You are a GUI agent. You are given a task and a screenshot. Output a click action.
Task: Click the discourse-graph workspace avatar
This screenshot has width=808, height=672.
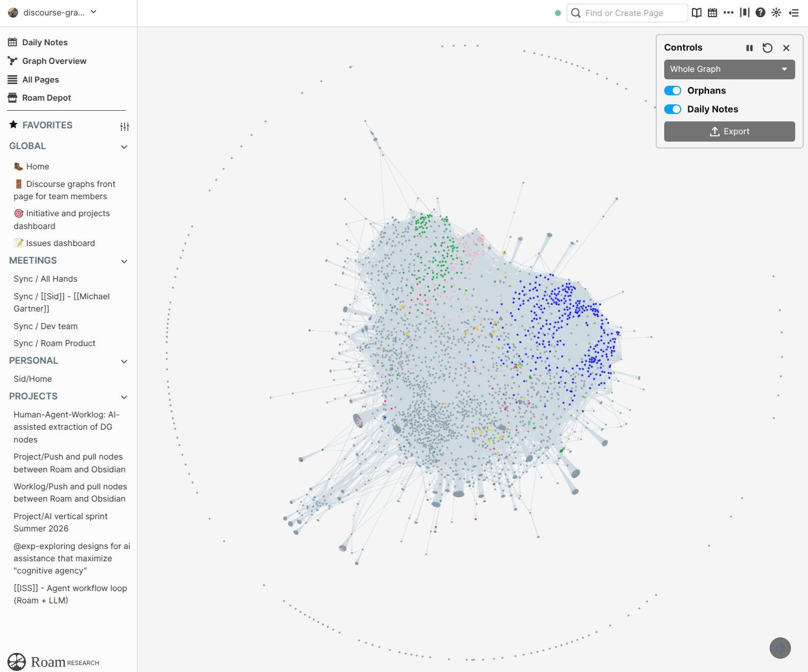click(x=13, y=12)
